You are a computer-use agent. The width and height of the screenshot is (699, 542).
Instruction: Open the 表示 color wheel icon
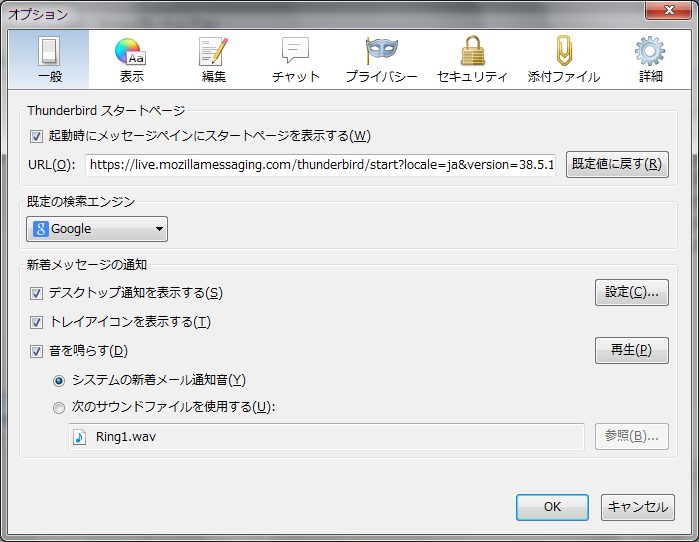click(130, 52)
